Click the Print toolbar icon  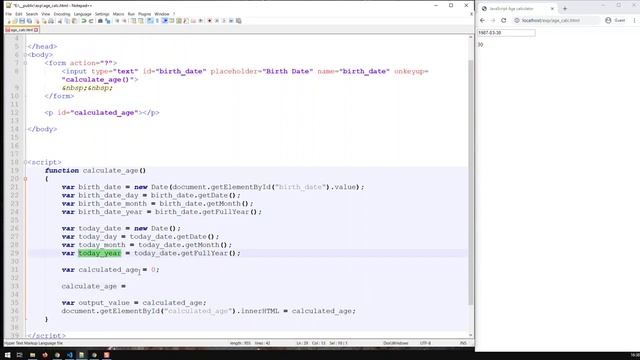pyautogui.click(x=51, y=21)
